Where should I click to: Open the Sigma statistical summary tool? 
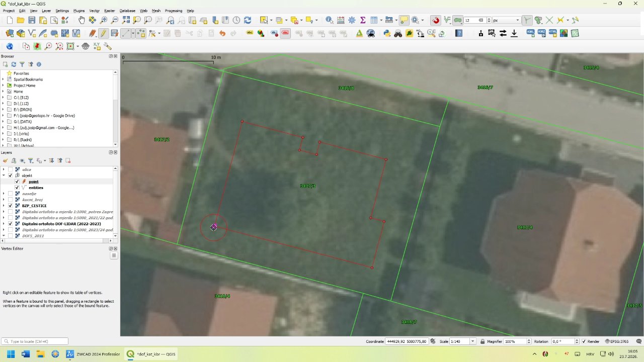(363, 20)
